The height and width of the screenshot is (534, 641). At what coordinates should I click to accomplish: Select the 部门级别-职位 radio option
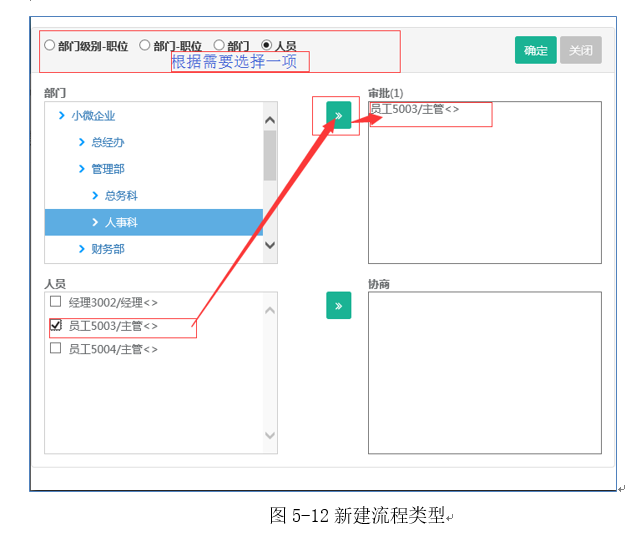click(x=50, y=45)
